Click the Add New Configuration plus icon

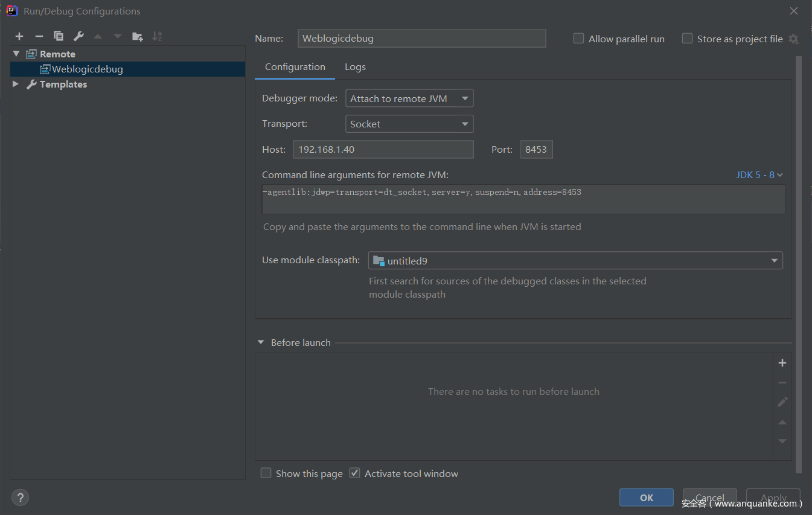(19, 36)
